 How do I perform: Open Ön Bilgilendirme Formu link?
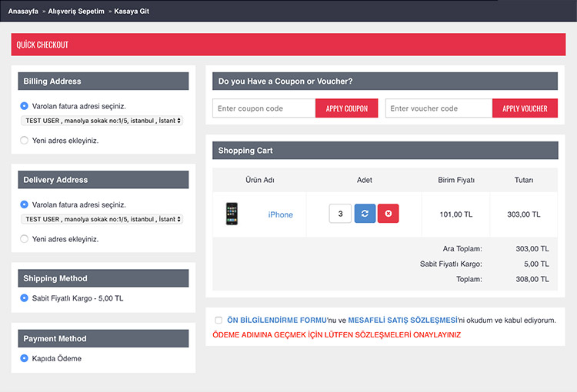[277, 321]
